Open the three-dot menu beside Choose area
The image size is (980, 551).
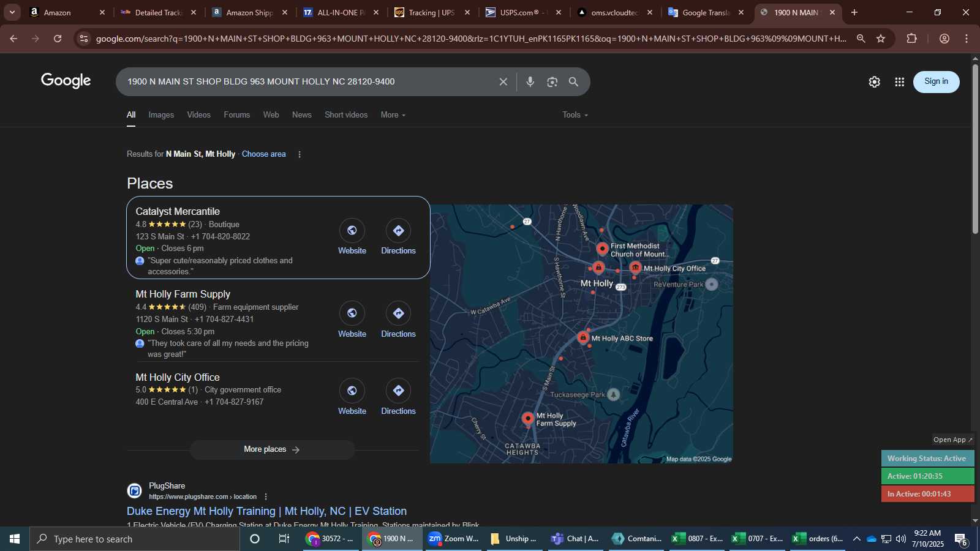[x=300, y=154]
